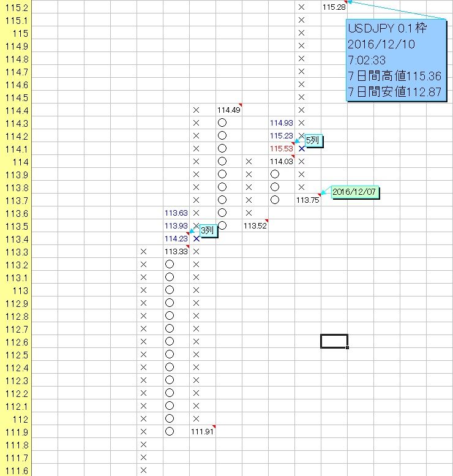This screenshot has height=476, width=453.
Task: Click the blue 114.23 value cell
Action: [x=176, y=238]
